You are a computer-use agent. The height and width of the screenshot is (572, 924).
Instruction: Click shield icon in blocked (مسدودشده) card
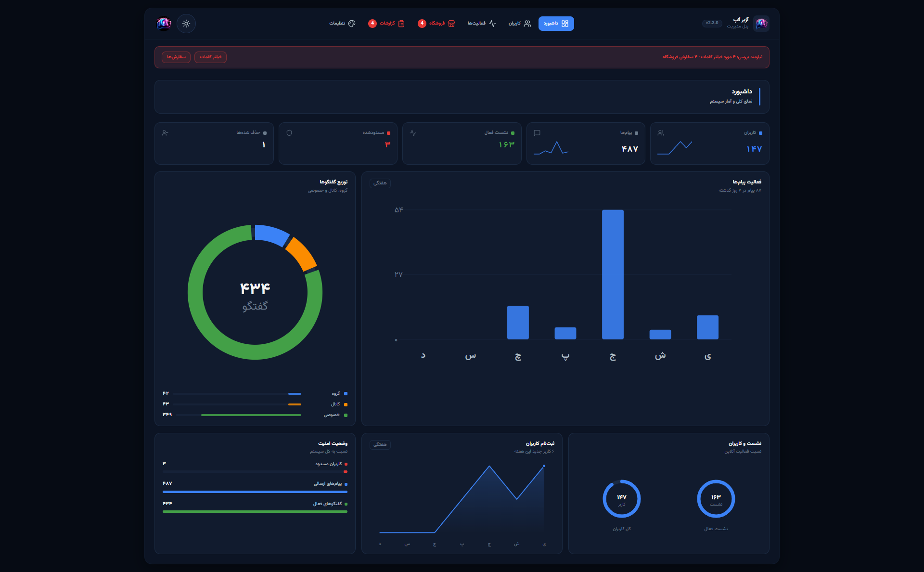[289, 133]
